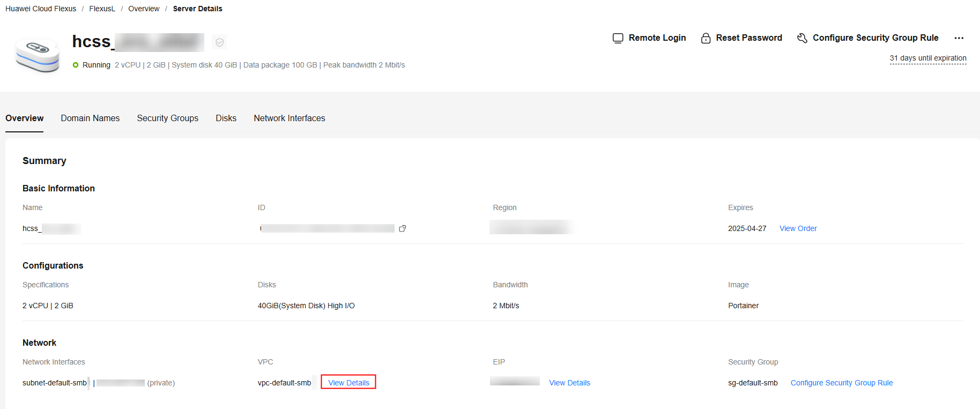Click Reset Password button text

[749, 38]
